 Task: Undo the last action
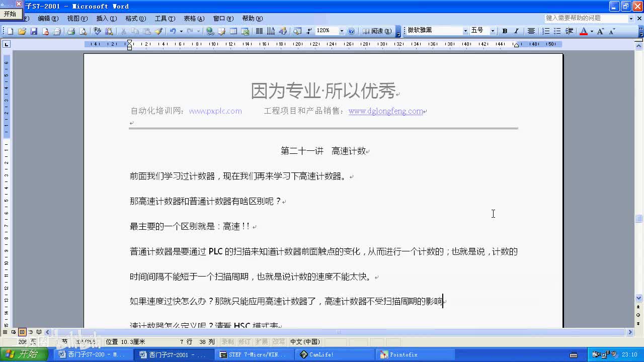click(x=173, y=31)
